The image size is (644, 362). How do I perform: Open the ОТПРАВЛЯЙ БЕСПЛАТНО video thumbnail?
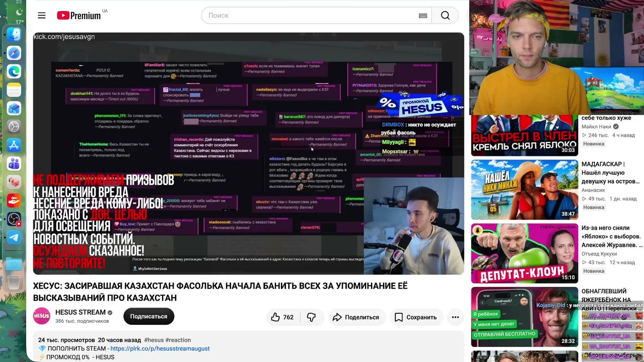[524, 317]
